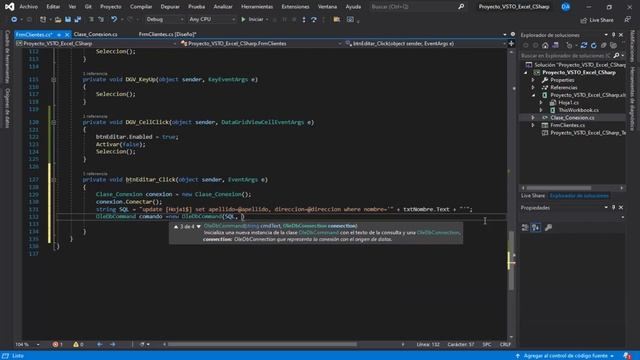Click the folder icon in the debug toolbar
The image size is (640, 360).
pos(337,19)
